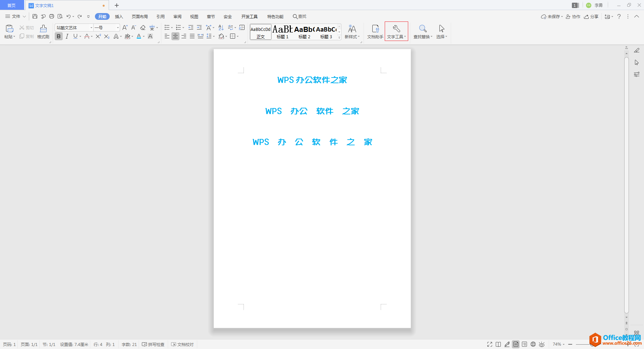644x349 pixels.
Task: Click the Print icon
Action: (x=52, y=16)
